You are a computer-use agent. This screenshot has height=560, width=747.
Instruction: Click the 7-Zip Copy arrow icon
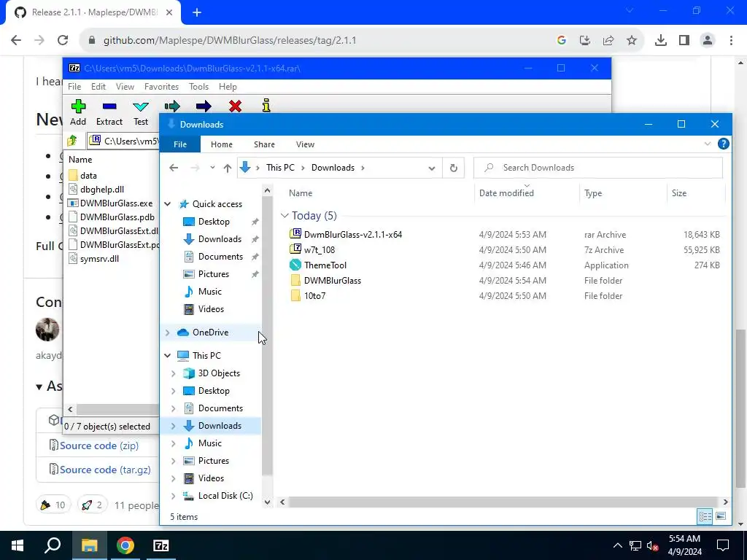click(x=172, y=106)
